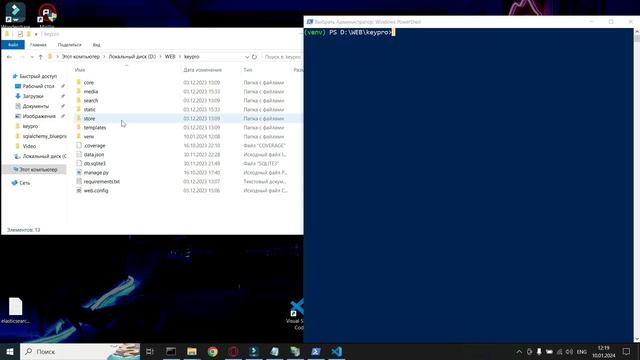Open Документы in the sidebar
Image resolution: width=640 pixels, height=360 pixels.
[x=36, y=106]
